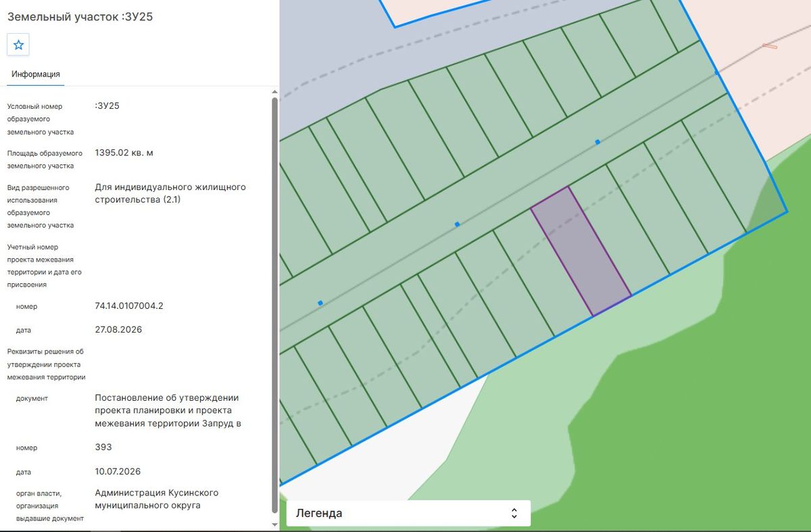Click the conditional number value :ЗУ25 in table
This screenshot has width=811, height=532.
click(x=107, y=106)
